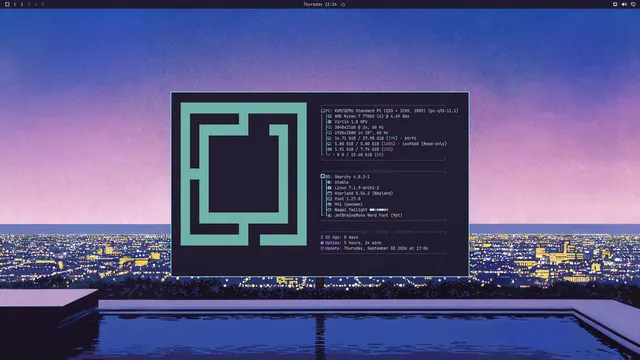The image size is (640, 360).
Task: Click the uptime icon beside Uptime
Action: [x=322, y=242]
